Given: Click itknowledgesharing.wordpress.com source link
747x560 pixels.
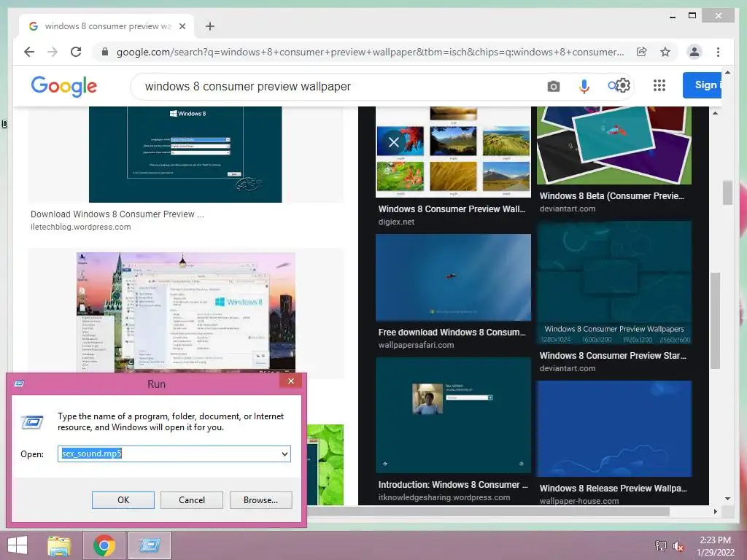Looking at the screenshot, I should coord(444,497).
